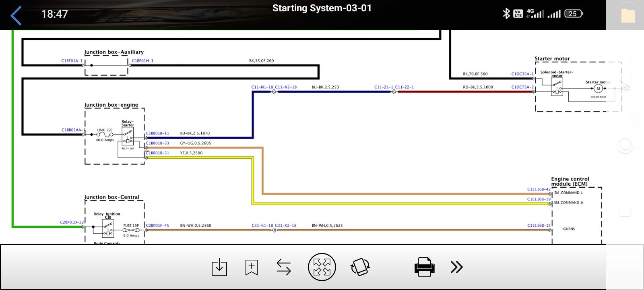Tap wire label BN-WH,0.5,2360
Screen dimensions: 644x290
click(196, 226)
